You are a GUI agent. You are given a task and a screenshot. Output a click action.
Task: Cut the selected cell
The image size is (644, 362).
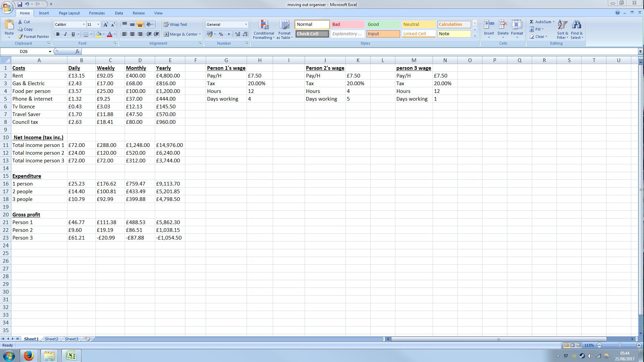(24, 22)
